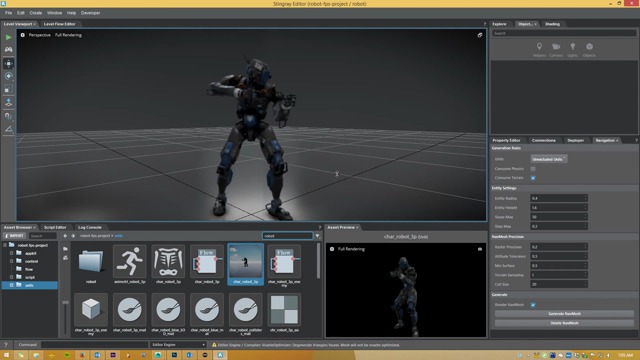This screenshot has height=360, width=640.
Task: Open the Create menu
Action: click(36, 13)
